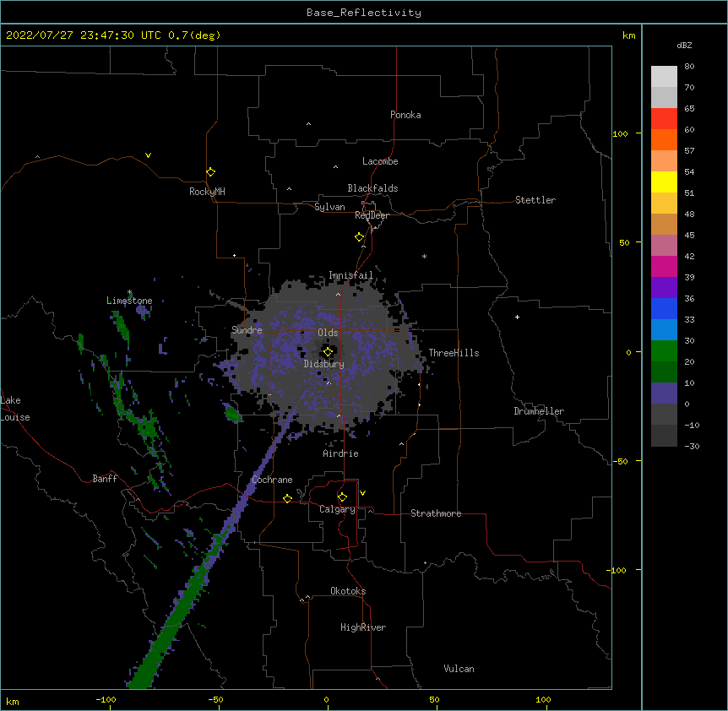Click the Innisfail city label

tap(351, 275)
